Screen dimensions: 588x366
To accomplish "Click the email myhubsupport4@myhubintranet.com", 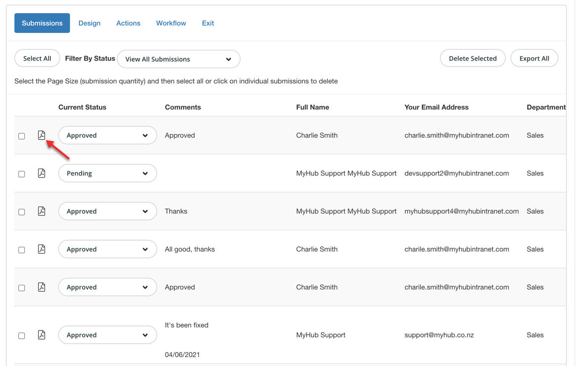I will tap(462, 211).
